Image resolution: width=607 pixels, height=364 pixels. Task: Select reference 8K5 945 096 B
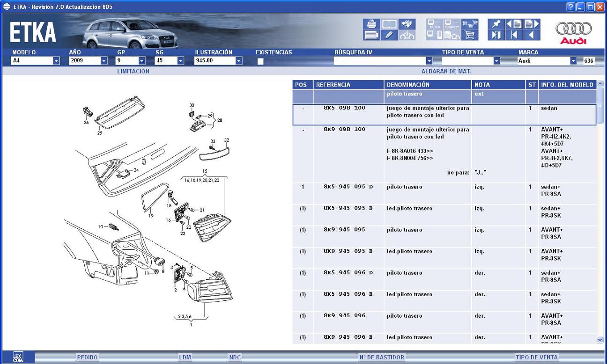(348, 295)
